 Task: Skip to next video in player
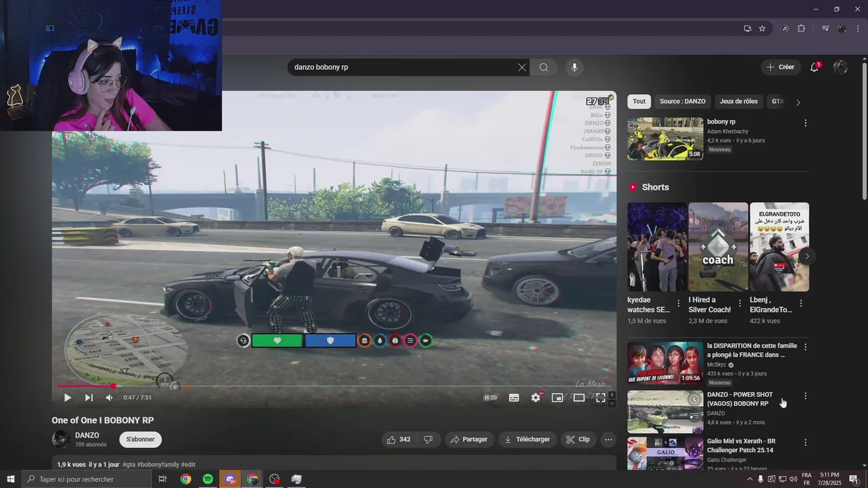coord(89,398)
